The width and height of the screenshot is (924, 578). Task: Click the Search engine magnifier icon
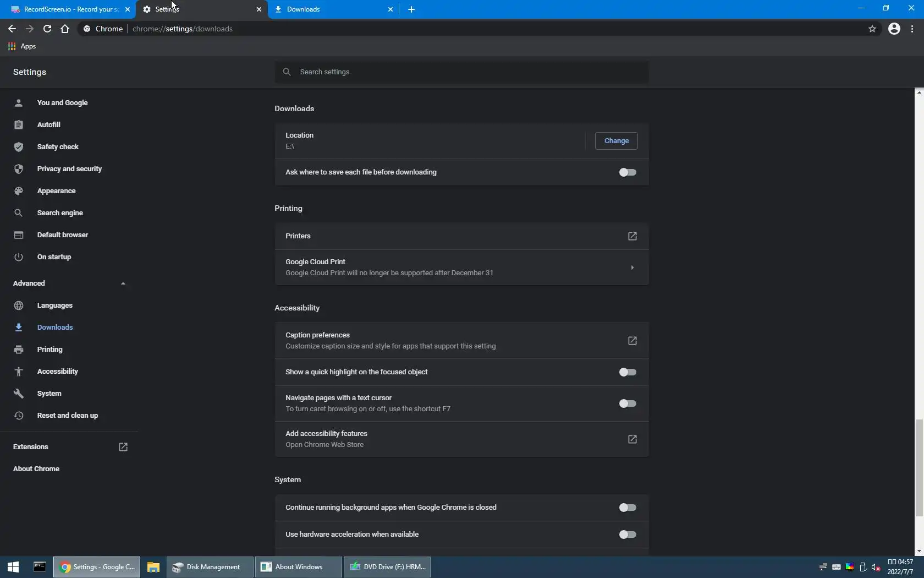19,213
